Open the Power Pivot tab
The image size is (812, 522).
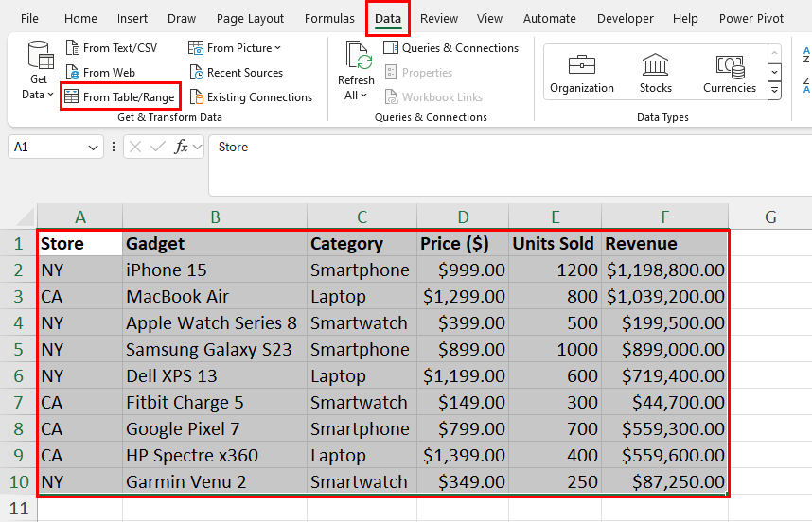coord(750,19)
